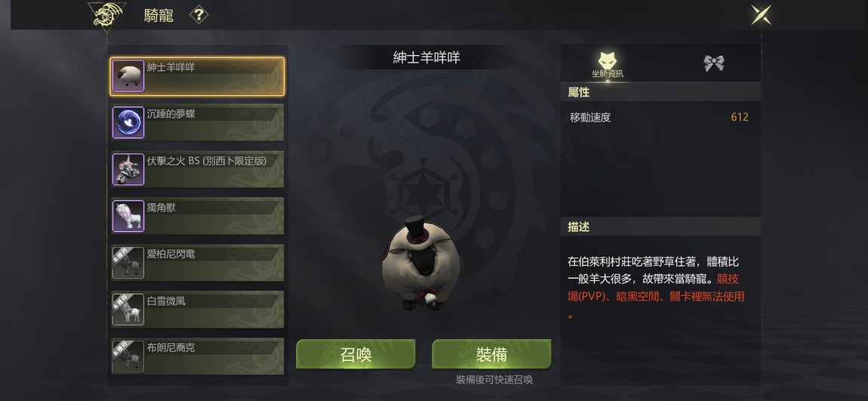This screenshot has width=868, height=401.
Task: Select the locked 布朗尼喬克 horse icon
Action: (128, 356)
